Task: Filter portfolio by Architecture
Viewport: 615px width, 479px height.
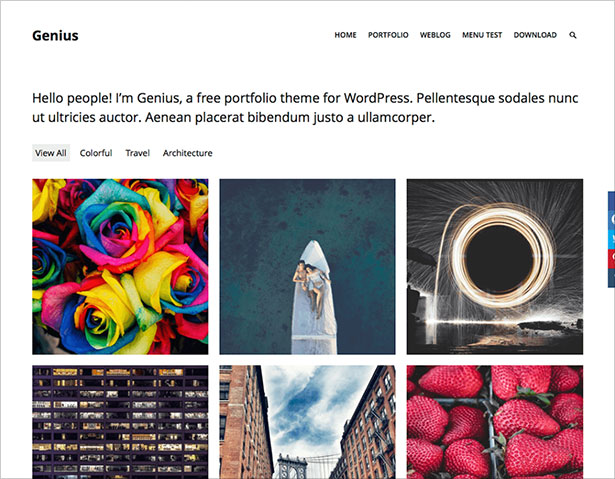Action: [x=187, y=153]
